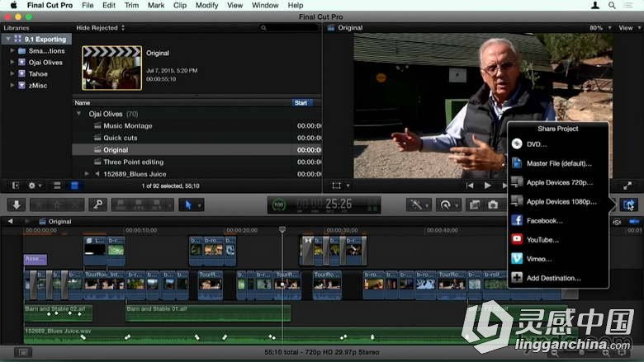Open the Clip menu

click(x=180, y=5)
